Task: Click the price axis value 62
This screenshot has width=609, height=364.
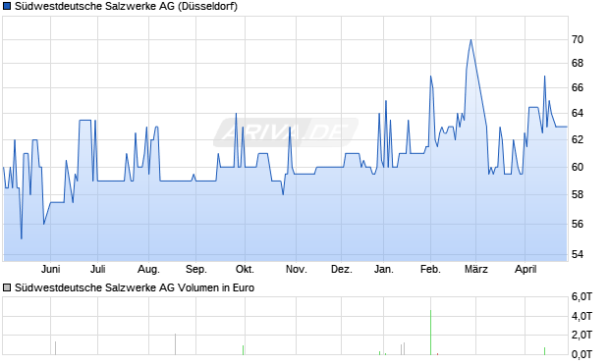Action: point(578,139)
